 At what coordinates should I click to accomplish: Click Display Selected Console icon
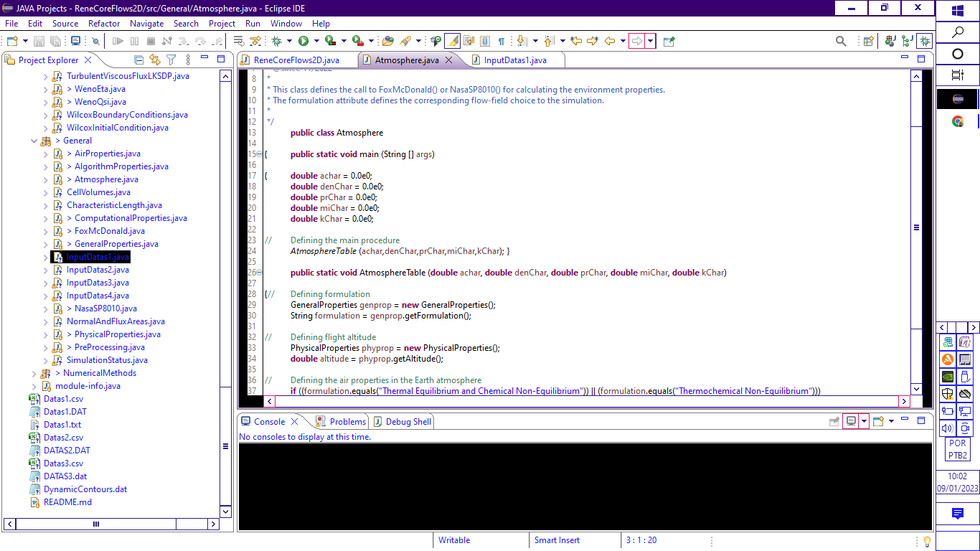[851, 421]
